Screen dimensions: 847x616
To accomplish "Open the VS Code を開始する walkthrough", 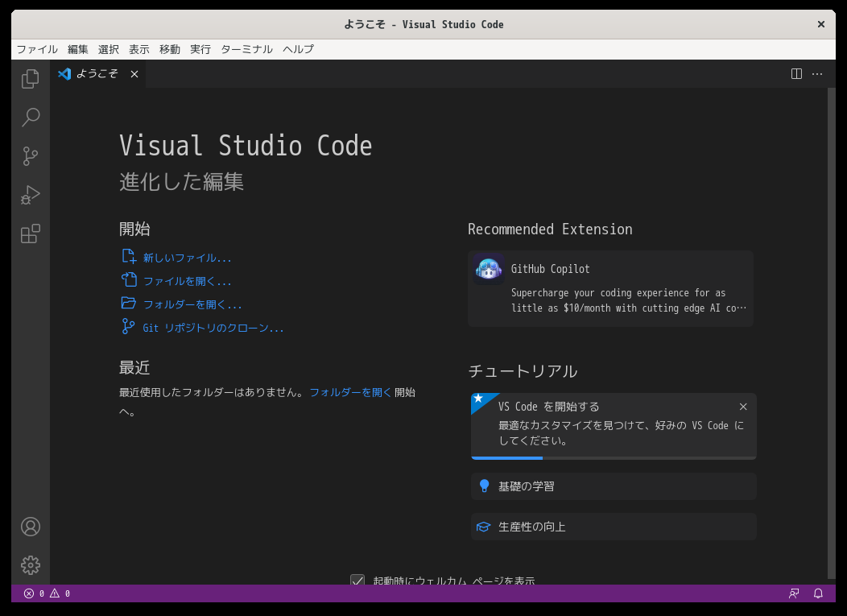I will [x=614, y=426].
